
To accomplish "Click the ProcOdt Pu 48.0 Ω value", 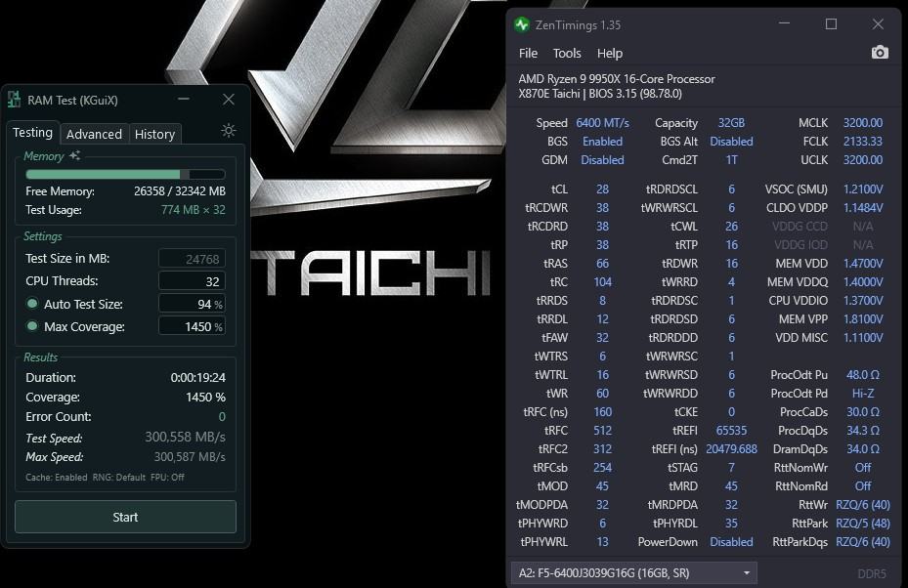I will tap(863, 374).
